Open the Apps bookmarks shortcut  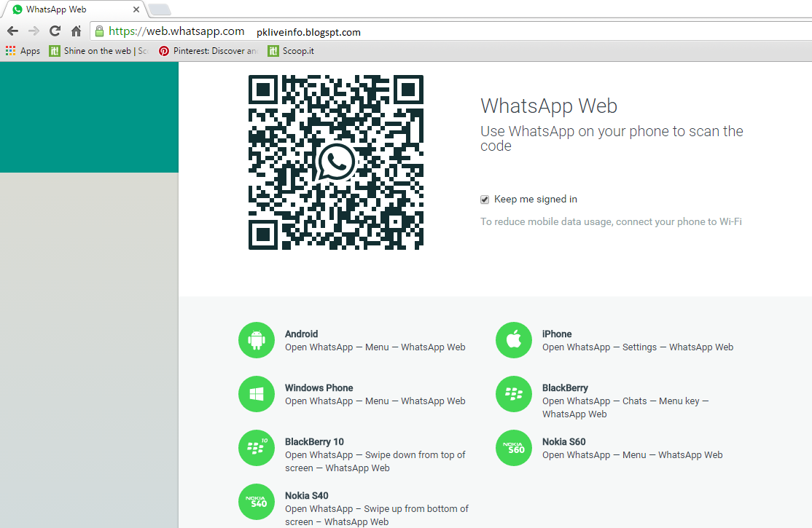23,51
